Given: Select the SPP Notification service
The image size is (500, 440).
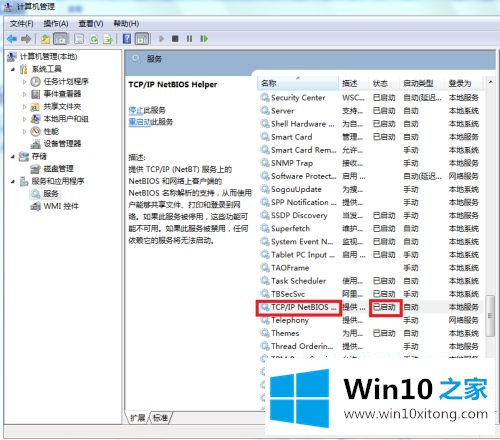Looking at the screenshot, I should [x=304, y=202].
